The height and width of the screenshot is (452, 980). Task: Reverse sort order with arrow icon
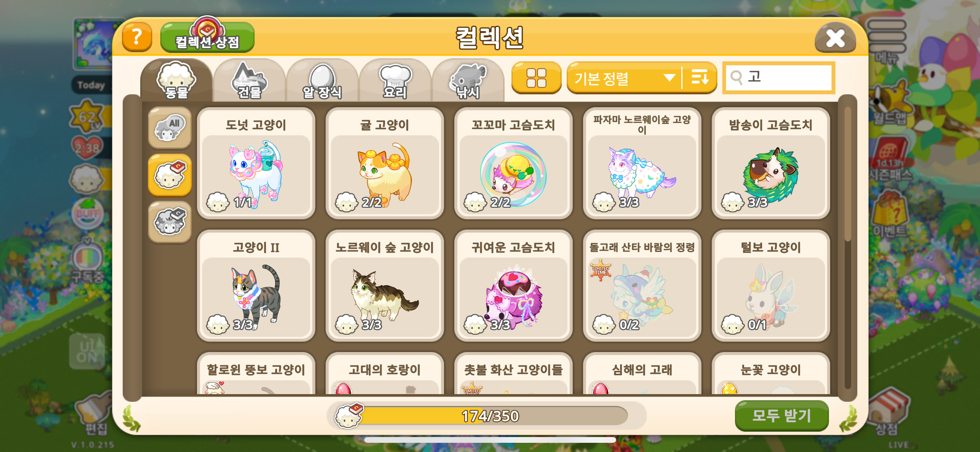(x=700, y=78)
